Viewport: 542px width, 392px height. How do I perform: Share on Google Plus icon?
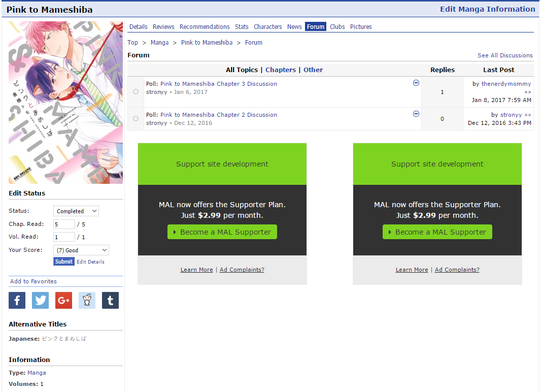(x=63, y=300)
